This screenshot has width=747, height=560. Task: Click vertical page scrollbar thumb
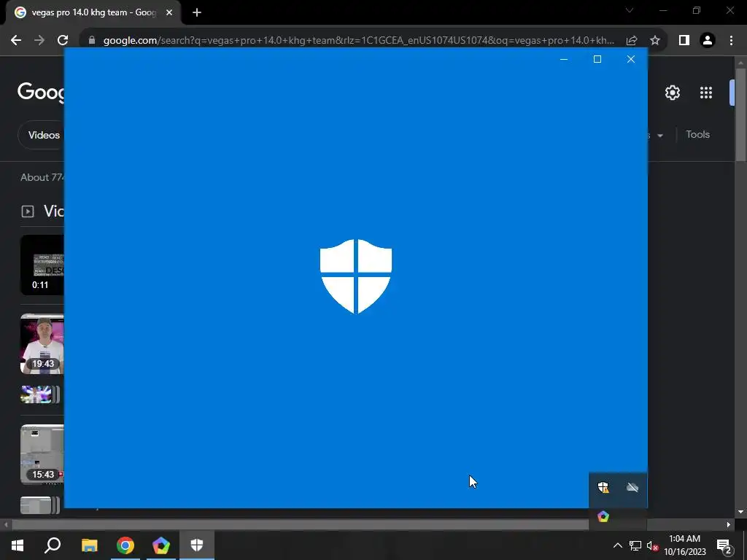click(x=741, y=114)
